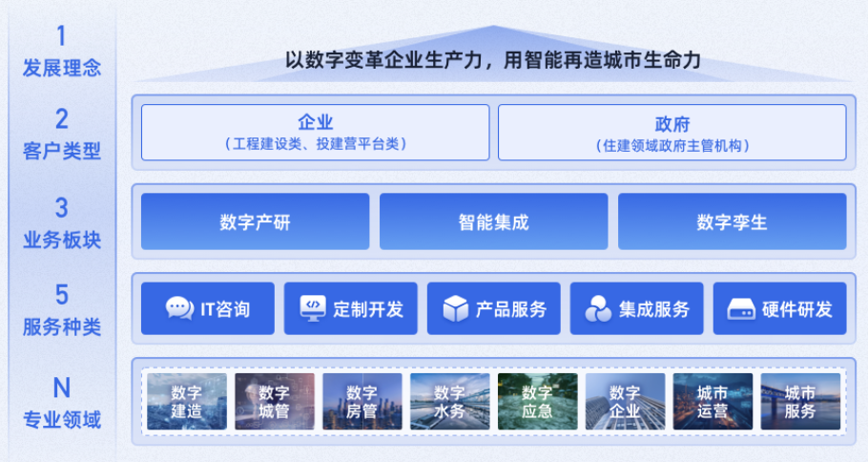This screenshot has height=462, width=868.
Task: Click the 发展理念 sidebar heading
Action: click(x=61, y=68)
